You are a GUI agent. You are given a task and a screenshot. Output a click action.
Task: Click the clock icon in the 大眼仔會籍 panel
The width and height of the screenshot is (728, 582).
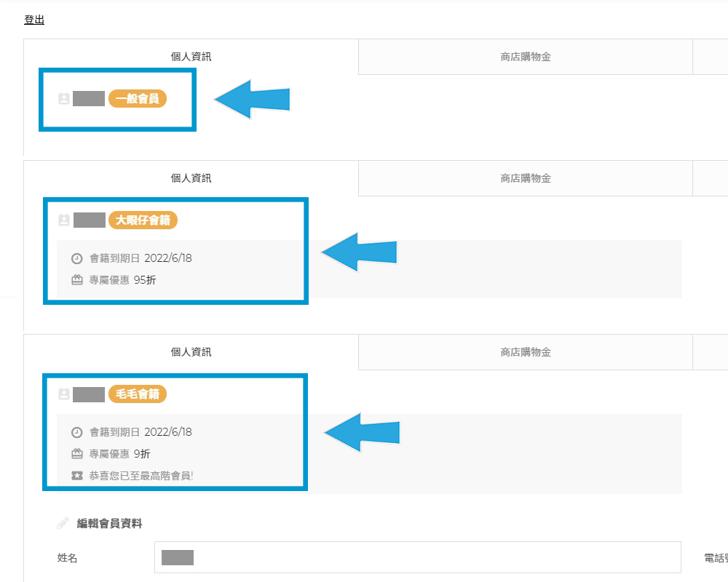click(77, 258)
